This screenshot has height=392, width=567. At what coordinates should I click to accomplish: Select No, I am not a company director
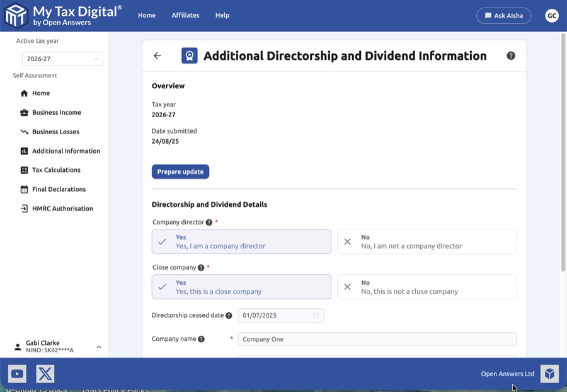[x=427, y=241]
